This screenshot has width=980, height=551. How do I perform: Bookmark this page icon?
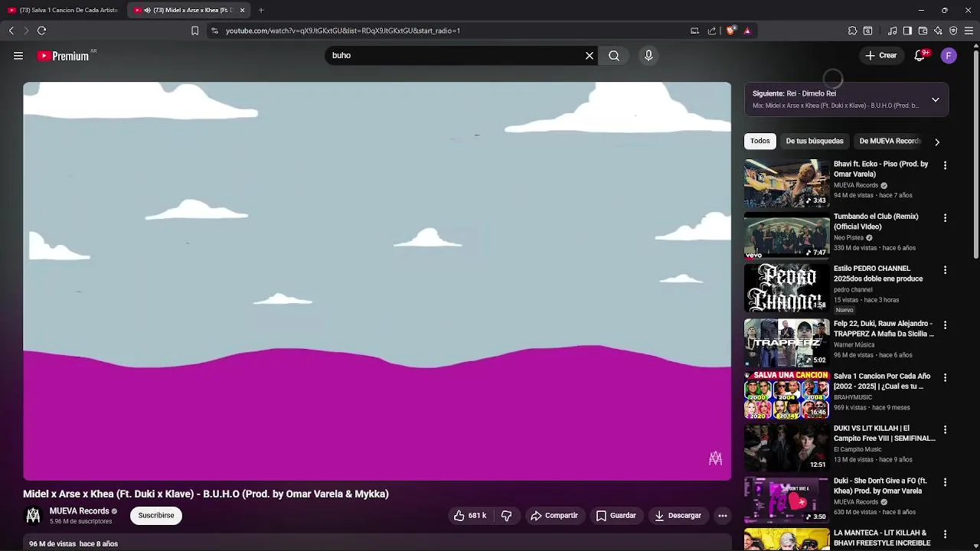(194, 31)
